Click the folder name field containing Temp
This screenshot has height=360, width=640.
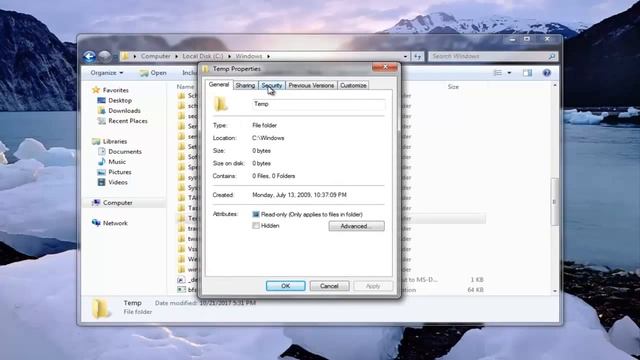coord(318,104)
